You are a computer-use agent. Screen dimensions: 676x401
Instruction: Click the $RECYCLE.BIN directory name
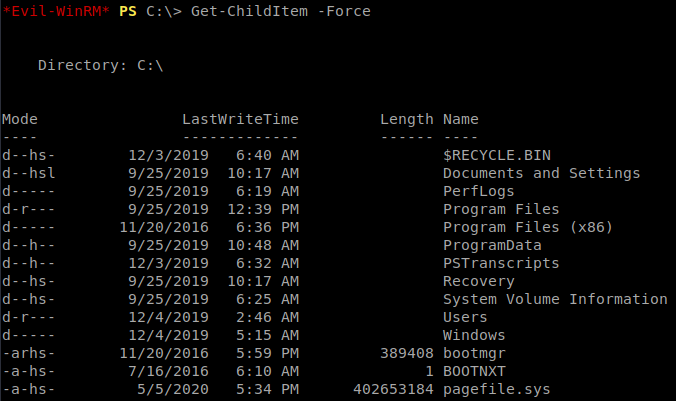click(497, 155)
